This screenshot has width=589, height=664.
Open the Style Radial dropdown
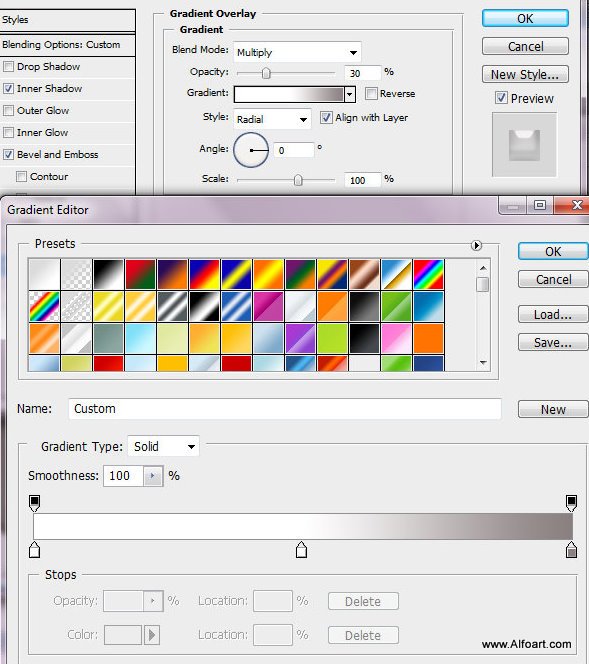tap(272, 119)
